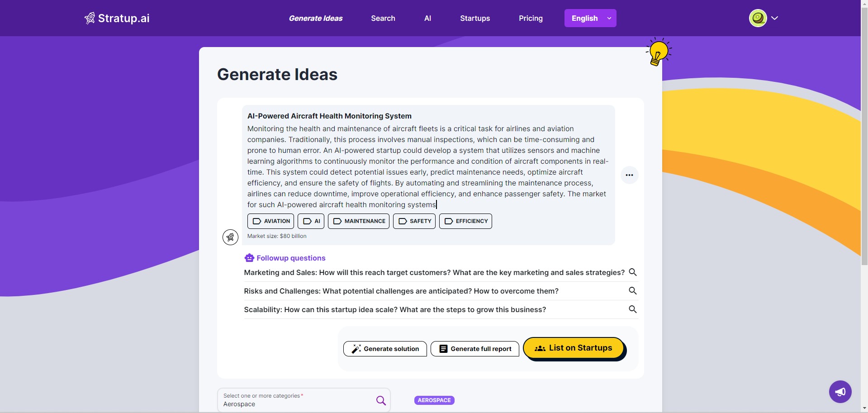Search the Risks and Challenges followup question

(633, 291)
